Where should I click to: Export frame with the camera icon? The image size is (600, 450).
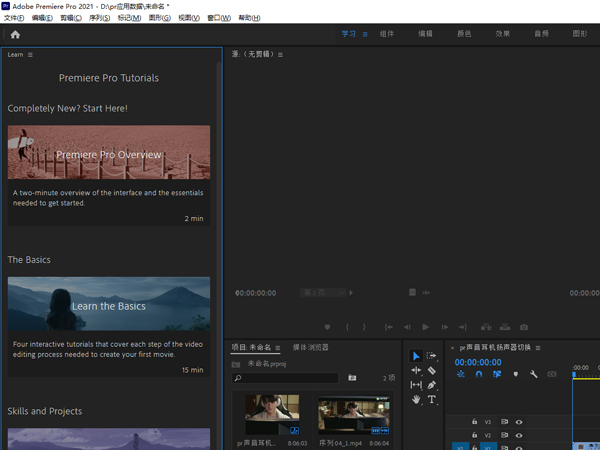click(x=524, y=327)
